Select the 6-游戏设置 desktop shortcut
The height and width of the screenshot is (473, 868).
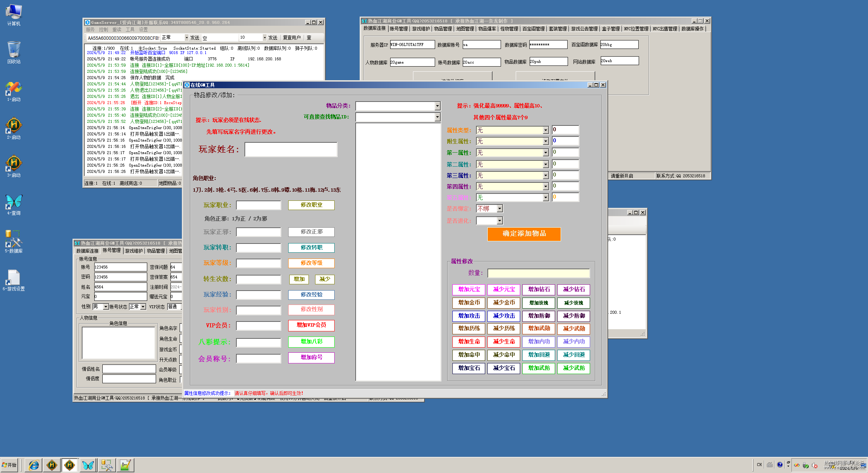[x=14, y=280]
